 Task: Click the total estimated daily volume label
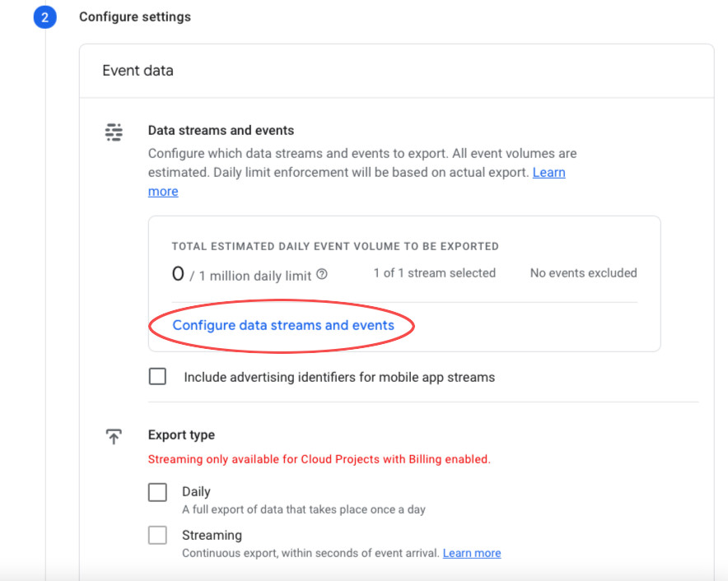tap(335, 246)
